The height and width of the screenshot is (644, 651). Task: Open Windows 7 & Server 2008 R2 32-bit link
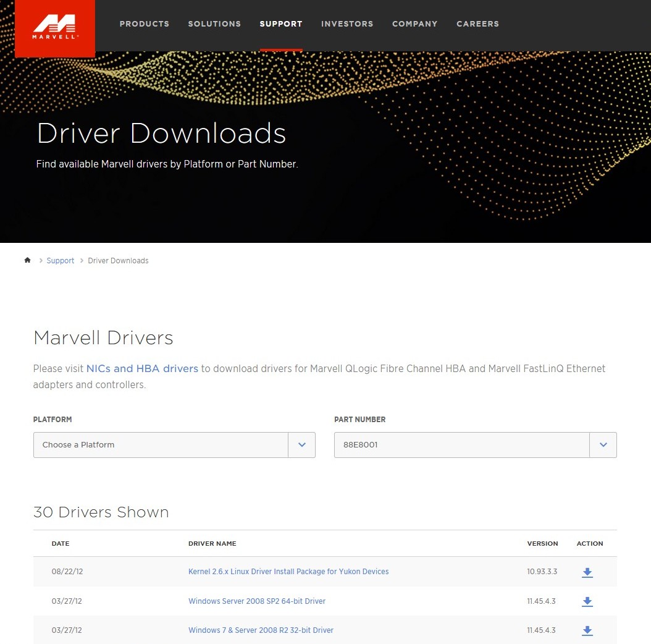(261, 630)
